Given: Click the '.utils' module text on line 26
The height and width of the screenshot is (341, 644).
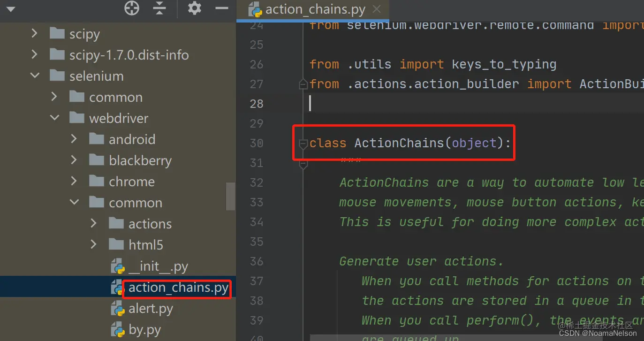Looking at the screenshot, I should click(369, 64).
